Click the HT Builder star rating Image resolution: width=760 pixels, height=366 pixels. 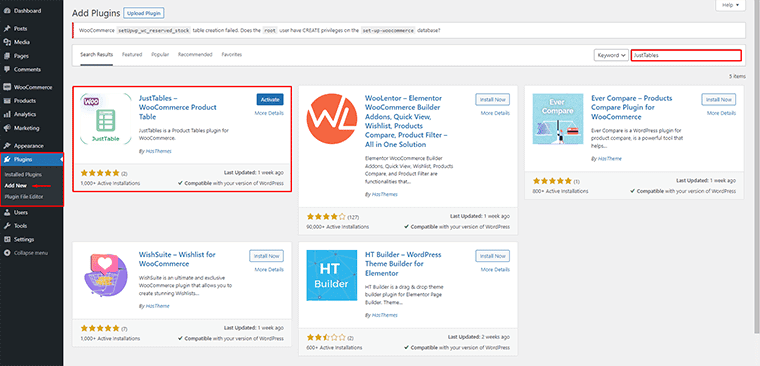tap(326, 337)
